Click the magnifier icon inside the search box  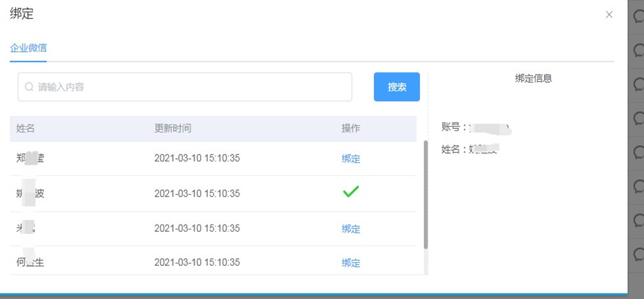29,87
